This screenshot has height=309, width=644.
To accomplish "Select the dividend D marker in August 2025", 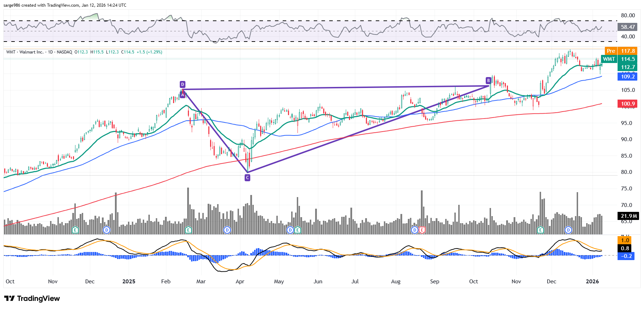I will tap(415, 230).
